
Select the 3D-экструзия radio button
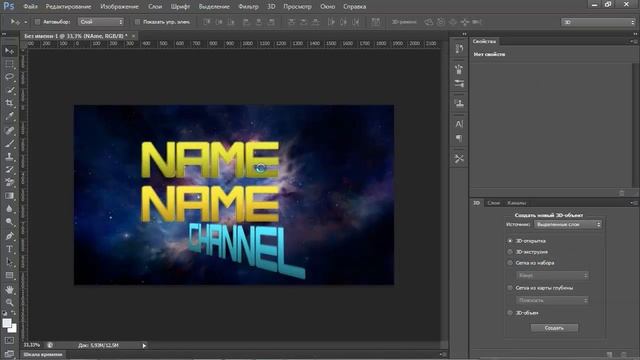[x=510, y=252]
